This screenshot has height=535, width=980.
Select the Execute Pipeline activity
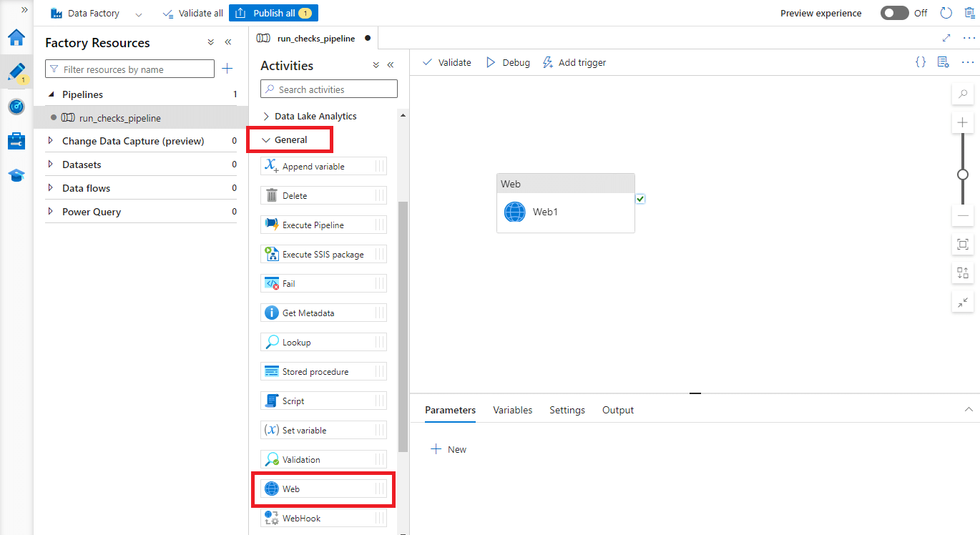point(324,225)
